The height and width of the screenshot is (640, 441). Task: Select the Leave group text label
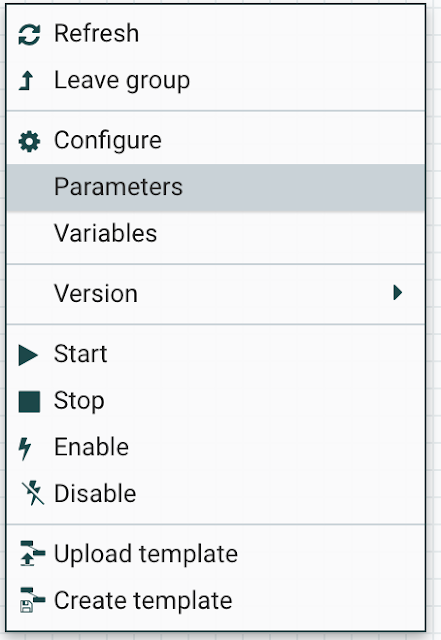[122, 80]
